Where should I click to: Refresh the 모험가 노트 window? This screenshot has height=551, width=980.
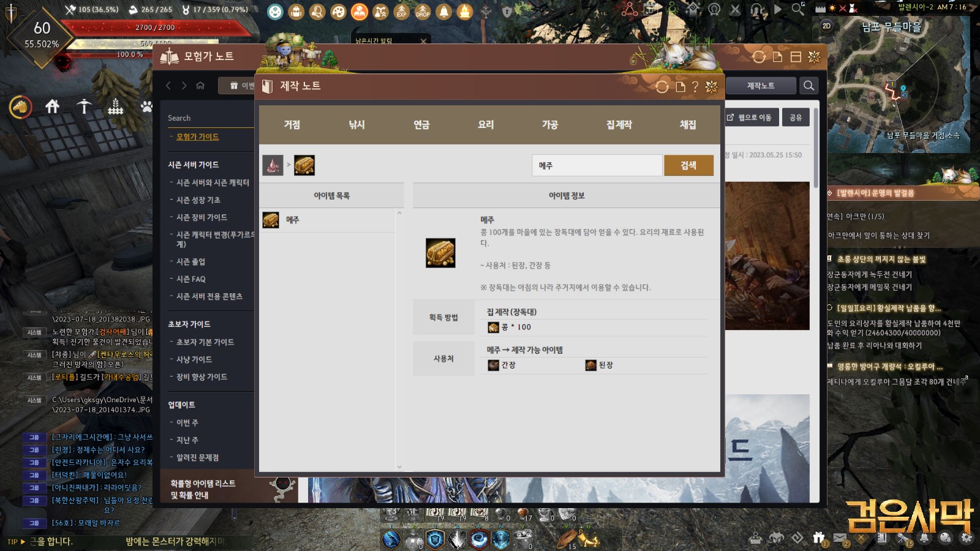tap(759, 57)
